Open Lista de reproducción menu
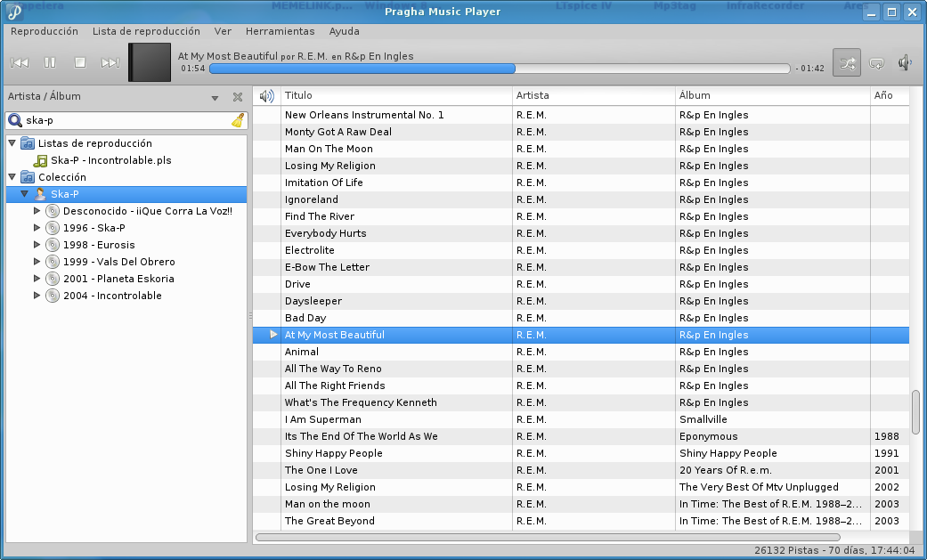The width and height of the screenshot is (927, 560). tap(146, 31)
